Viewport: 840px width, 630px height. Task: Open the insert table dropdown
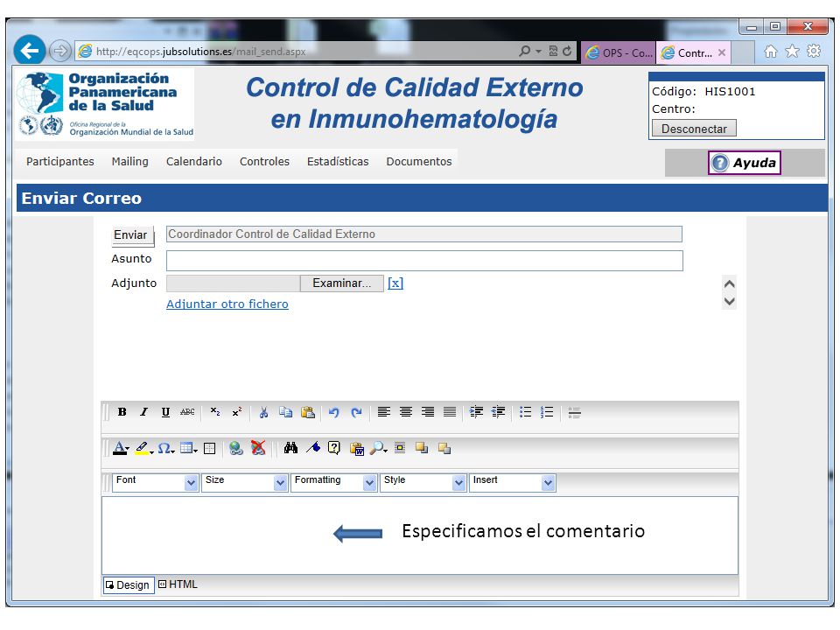click(x=189, y=448)
